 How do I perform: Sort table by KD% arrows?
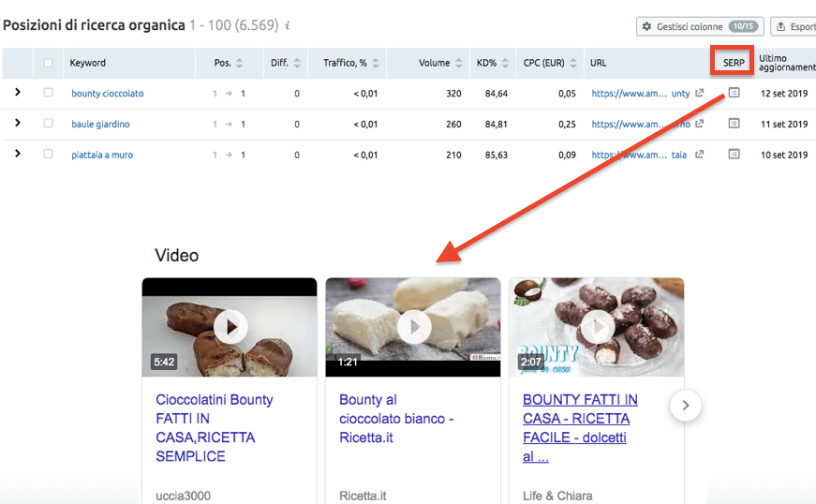[505, 63]
